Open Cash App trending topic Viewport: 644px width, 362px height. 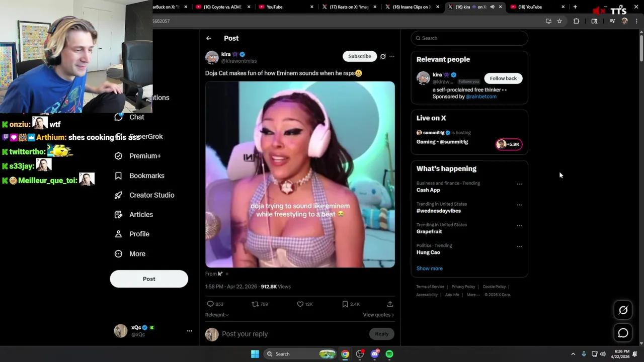[428, 190]
